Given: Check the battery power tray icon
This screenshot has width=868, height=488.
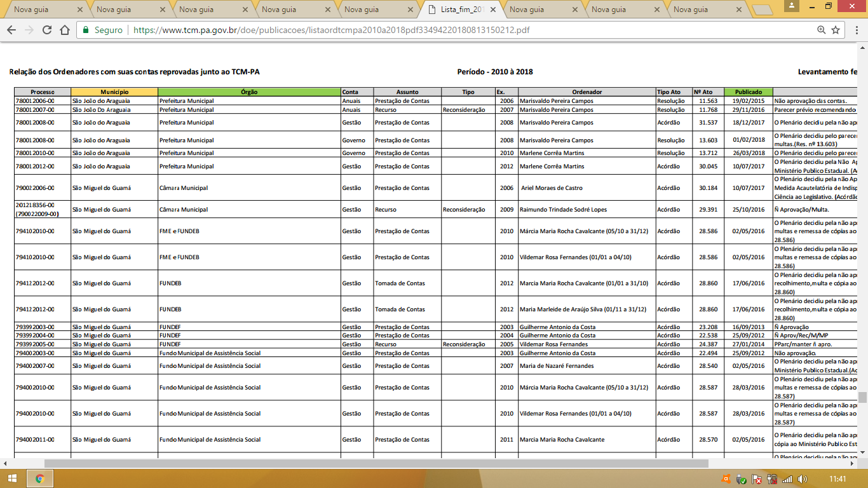Looking at the screenshot, I should point(772,478).
